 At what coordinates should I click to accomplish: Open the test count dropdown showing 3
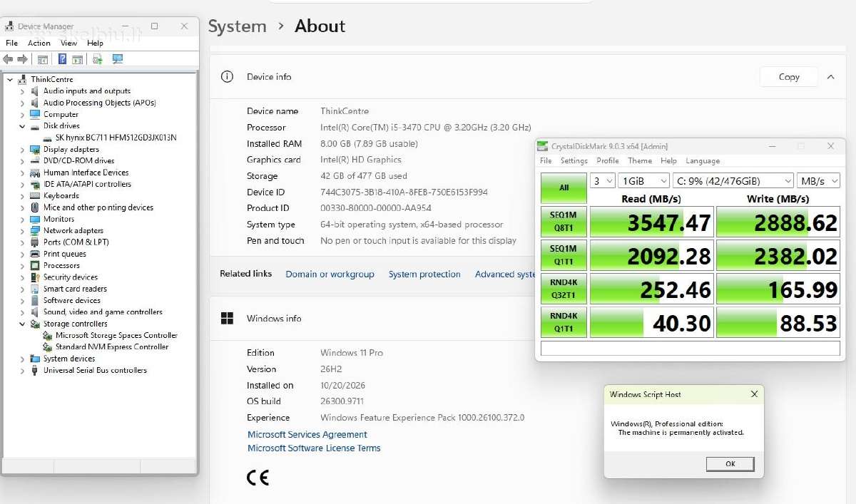[602, 181]
